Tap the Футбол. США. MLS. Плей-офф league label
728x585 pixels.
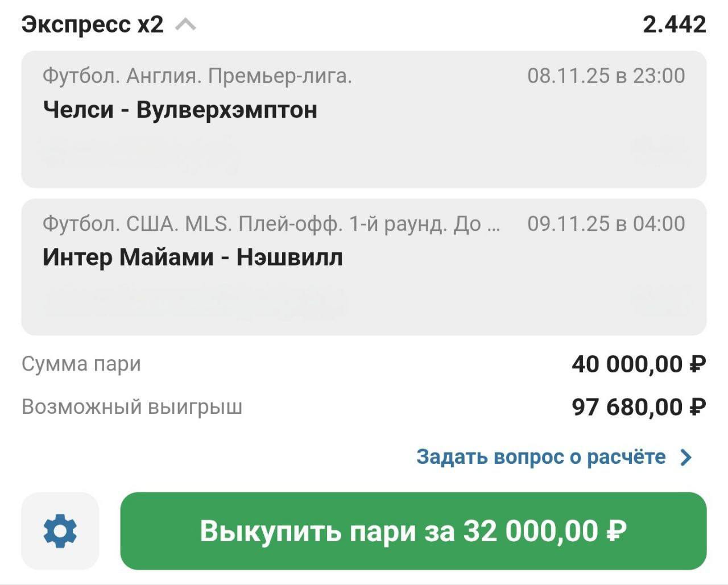tap(271, 224)
